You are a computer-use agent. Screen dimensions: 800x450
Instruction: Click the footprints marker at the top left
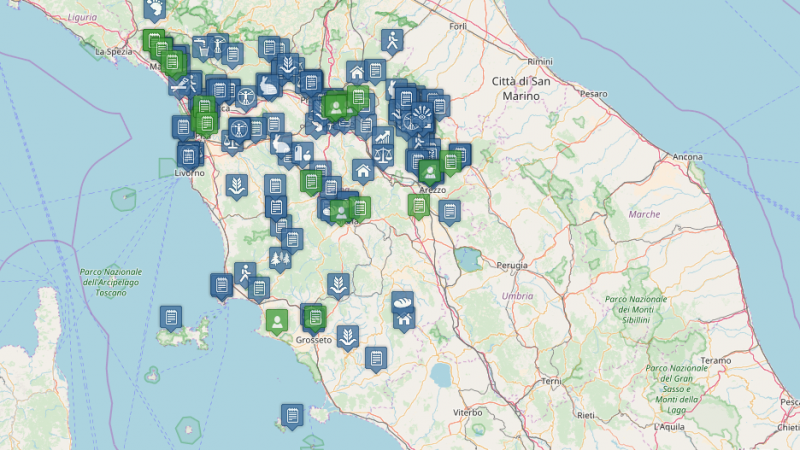point(154,10)
